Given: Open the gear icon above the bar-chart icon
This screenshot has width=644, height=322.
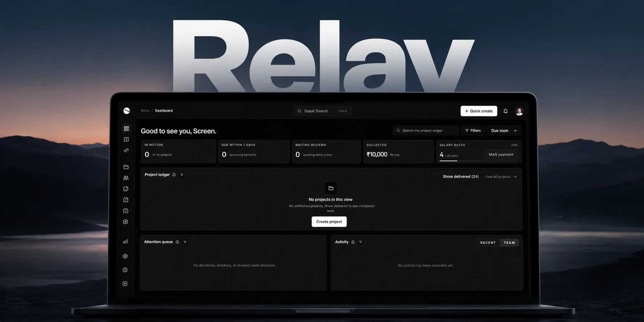Looking at the screenshot, I should click(x=126, y=222).
